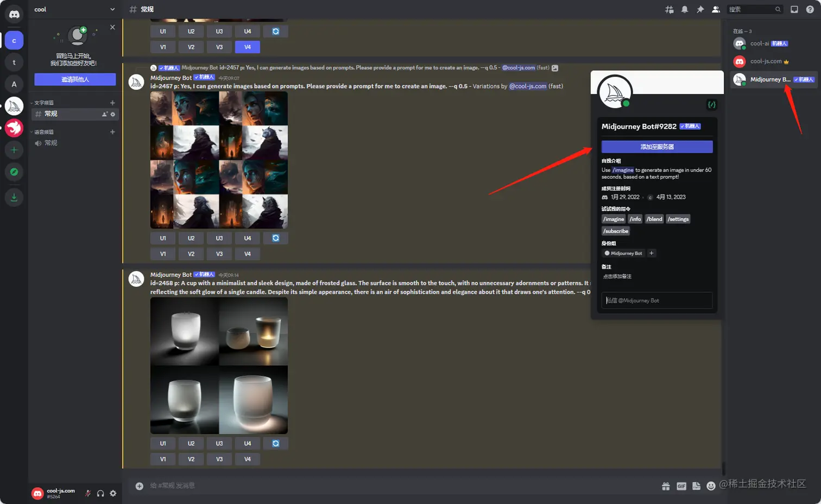Select cool-js.com in member list
This screenshot has width=821, height=504.
click(774, 61)
